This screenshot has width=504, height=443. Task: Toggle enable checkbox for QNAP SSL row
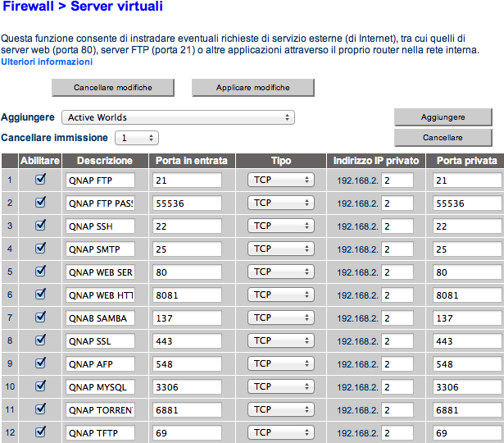[40, 340]
